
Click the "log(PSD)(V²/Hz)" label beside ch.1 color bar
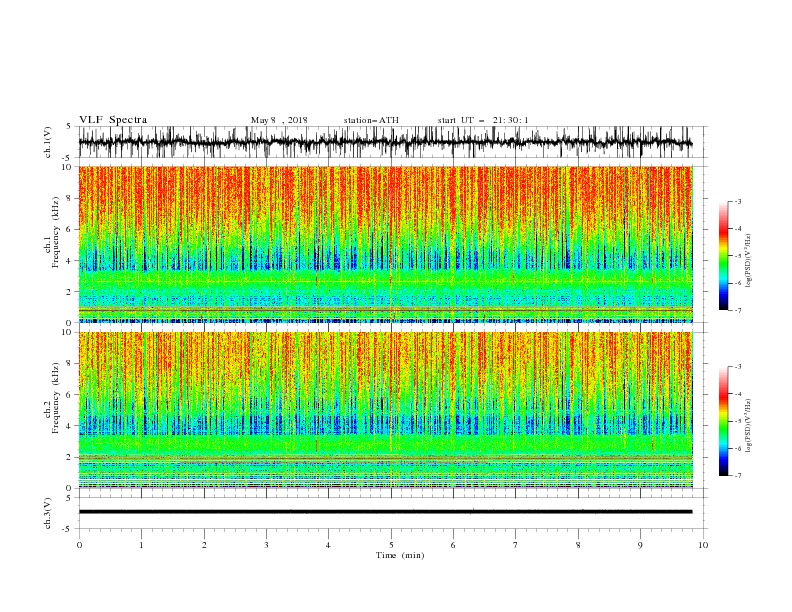tap(749, 261)
